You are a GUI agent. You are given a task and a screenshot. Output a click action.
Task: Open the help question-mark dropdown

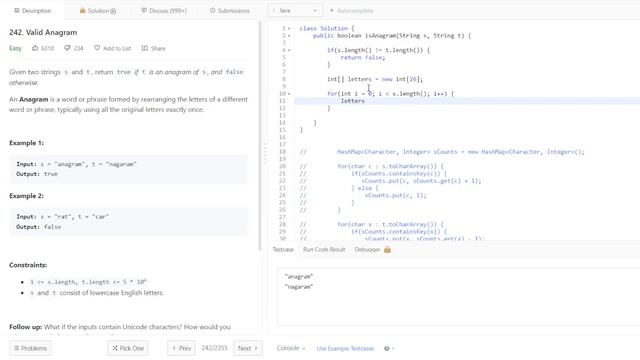(x=389, y=349)
